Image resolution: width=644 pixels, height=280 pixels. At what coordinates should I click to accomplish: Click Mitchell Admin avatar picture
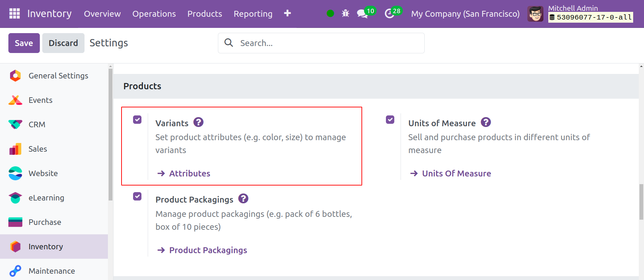click(x=535, y=14)
